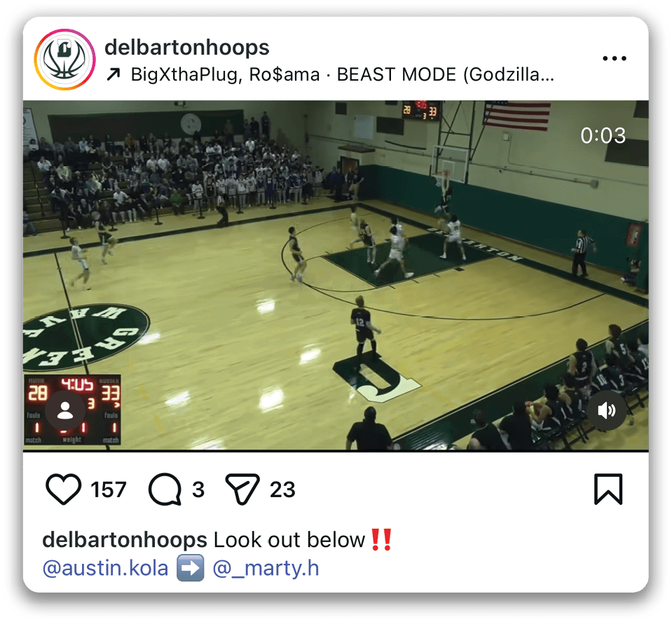Visit the @_marty.h mention
The height and width of the screenshot is (622, 672).
(x=266, y=568)
